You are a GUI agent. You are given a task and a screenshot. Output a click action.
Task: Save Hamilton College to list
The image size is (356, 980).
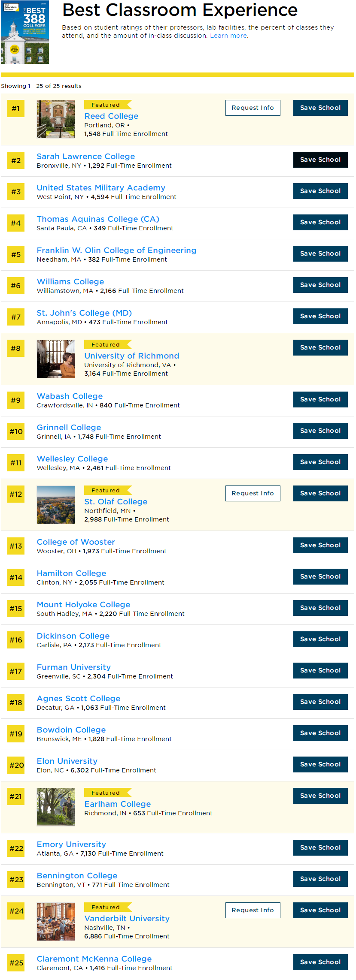tap(320, 577)
